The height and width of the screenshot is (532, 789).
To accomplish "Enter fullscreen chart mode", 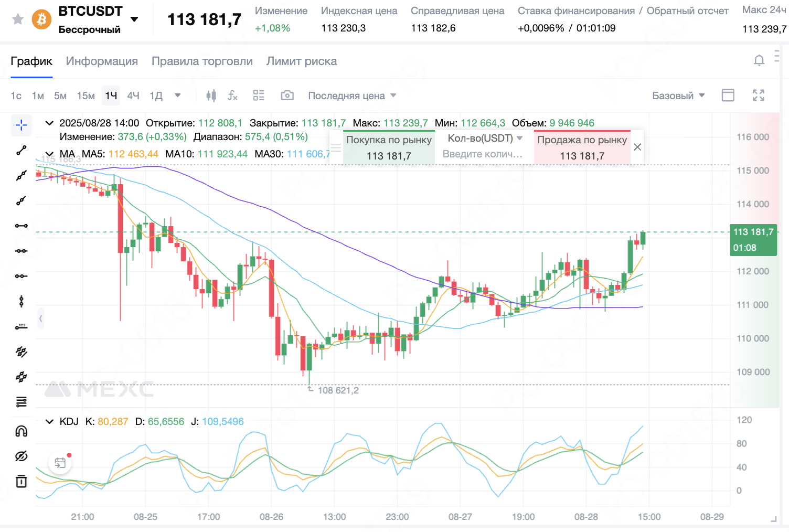I will click(x=758, y=95).
